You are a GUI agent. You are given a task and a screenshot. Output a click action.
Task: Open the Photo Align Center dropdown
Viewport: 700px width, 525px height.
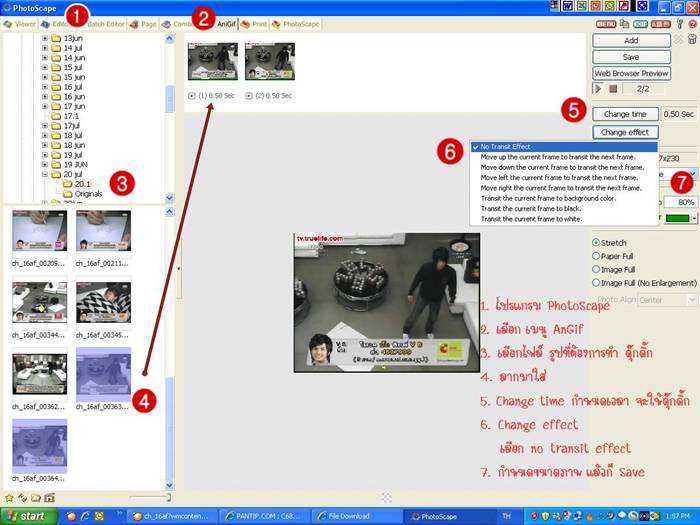(692, 300)
